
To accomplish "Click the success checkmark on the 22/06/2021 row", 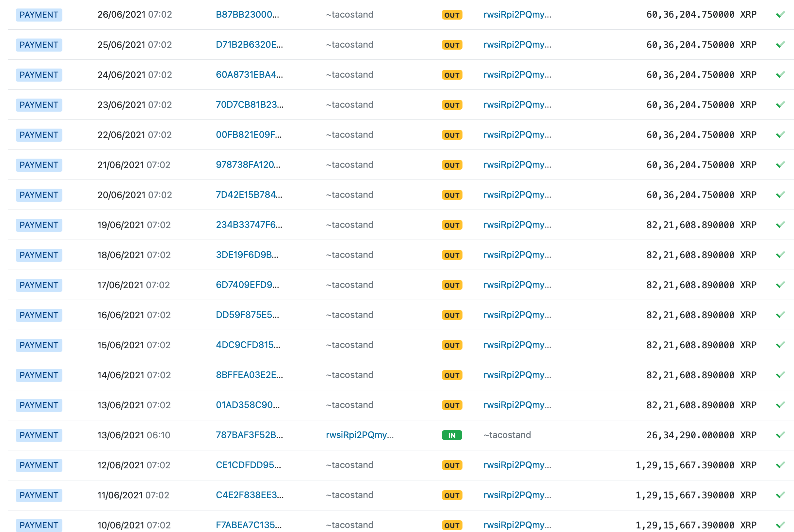I will click(x=780, y=135).
